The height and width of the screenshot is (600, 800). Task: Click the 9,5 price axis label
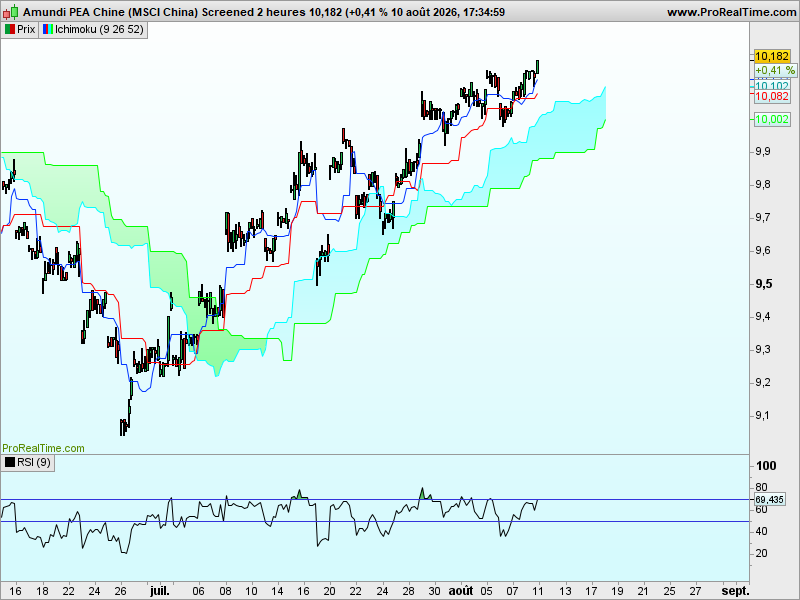[x=764, y=284]
